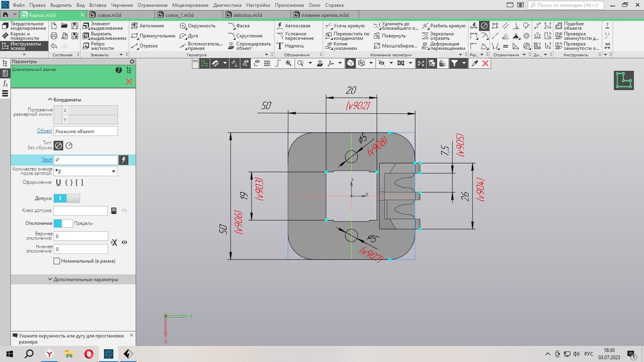Switch to the совок.m3d tab
644x362 pixels.
pos(109,15)
